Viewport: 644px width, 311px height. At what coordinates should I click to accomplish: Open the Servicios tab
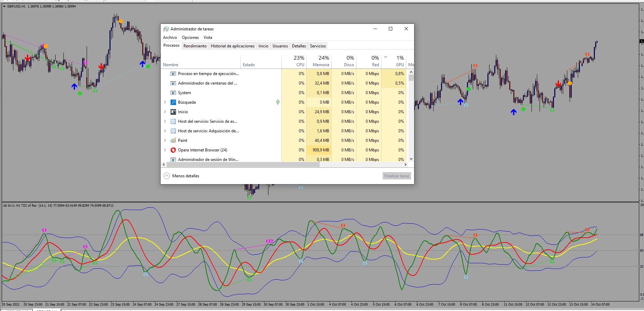[x=318, y=46]
